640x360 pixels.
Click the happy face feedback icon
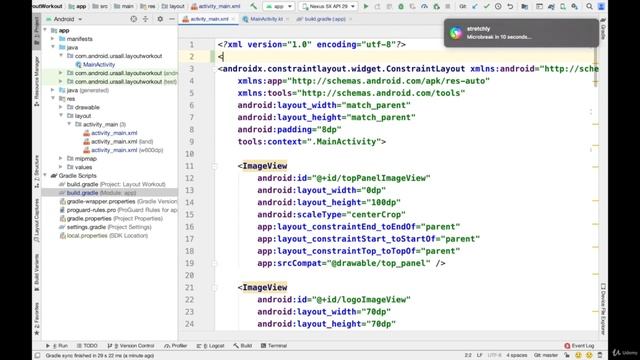point(578,356)
